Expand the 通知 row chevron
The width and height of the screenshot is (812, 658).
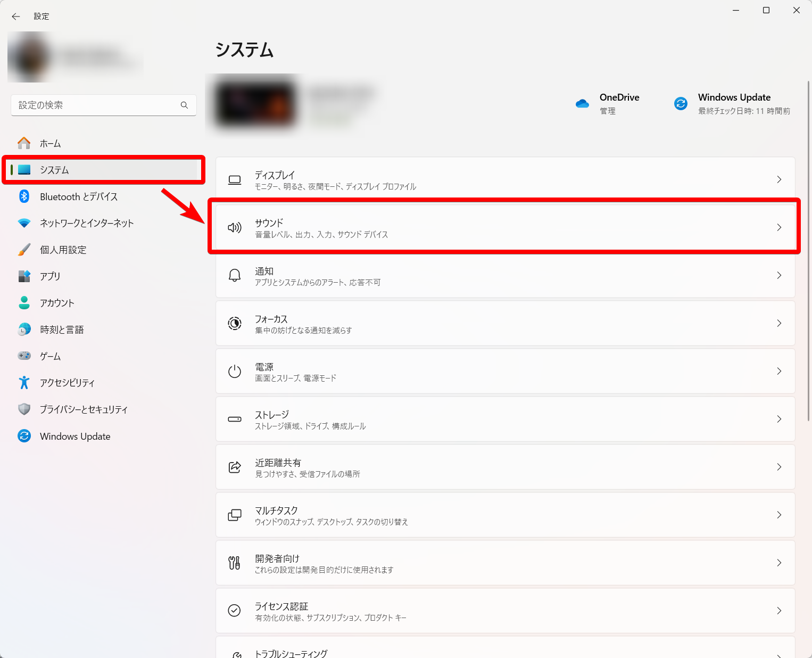779,275
